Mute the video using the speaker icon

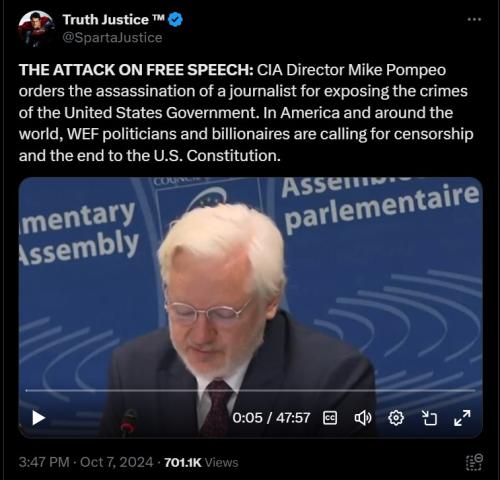(x=363, y=418)
